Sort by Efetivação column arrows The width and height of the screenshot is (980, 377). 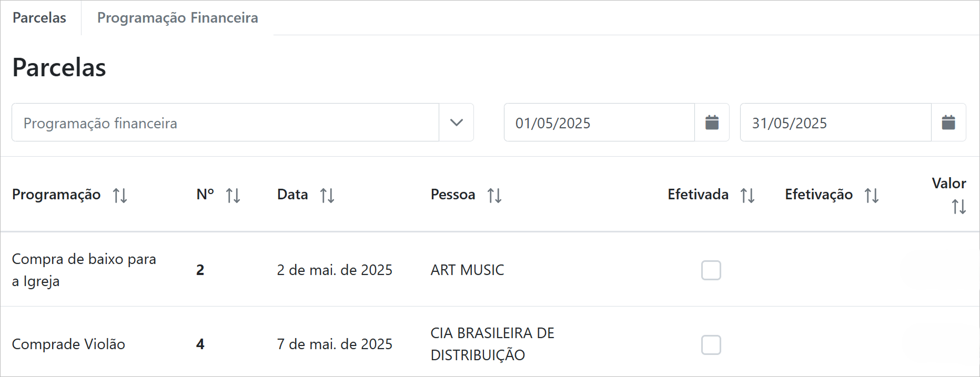[872, 196]
